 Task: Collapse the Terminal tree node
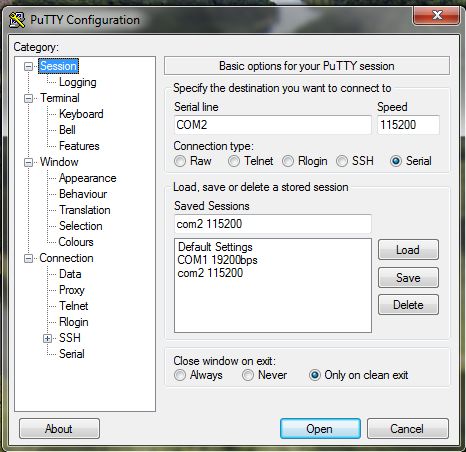(x=29, y=98)
